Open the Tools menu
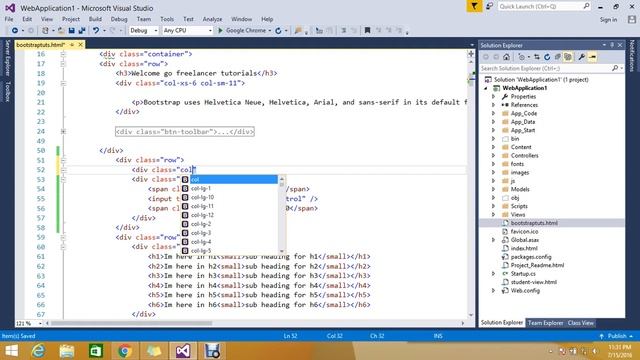Screen dimensions: 640x360 167,19
